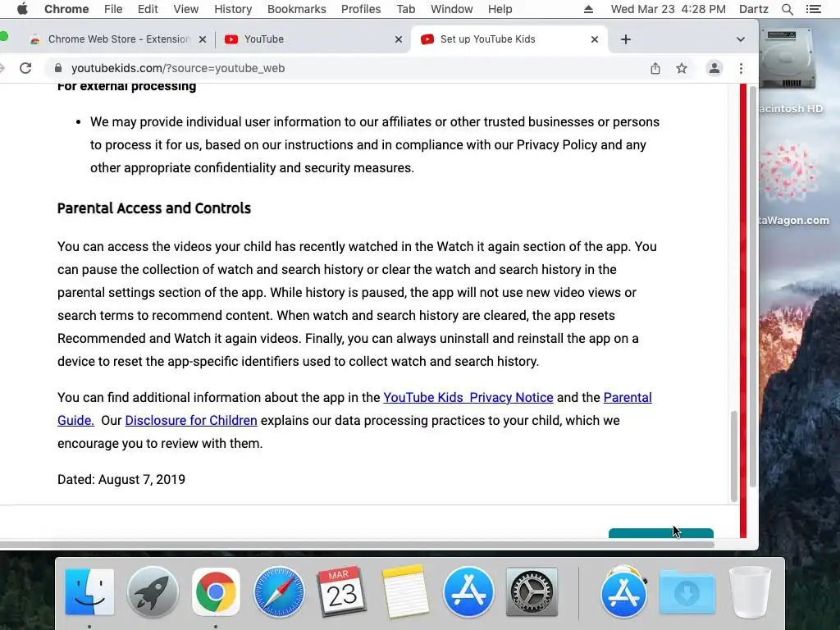This screenshot has height=630, width=840.
Task: Open the Window menu
Action: (x=452, y=9)
